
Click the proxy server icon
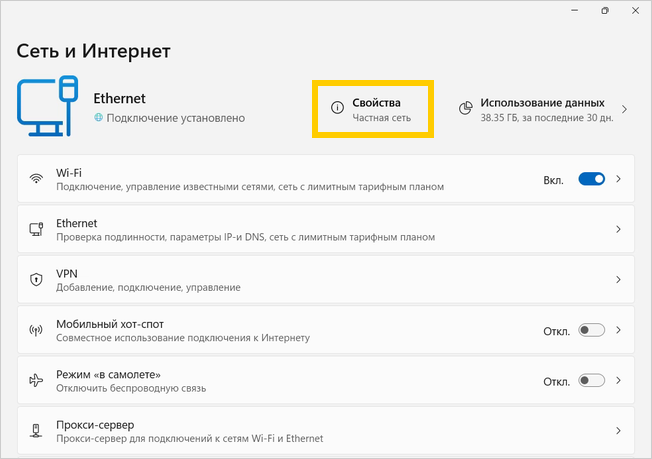click(x=37, y=431)
